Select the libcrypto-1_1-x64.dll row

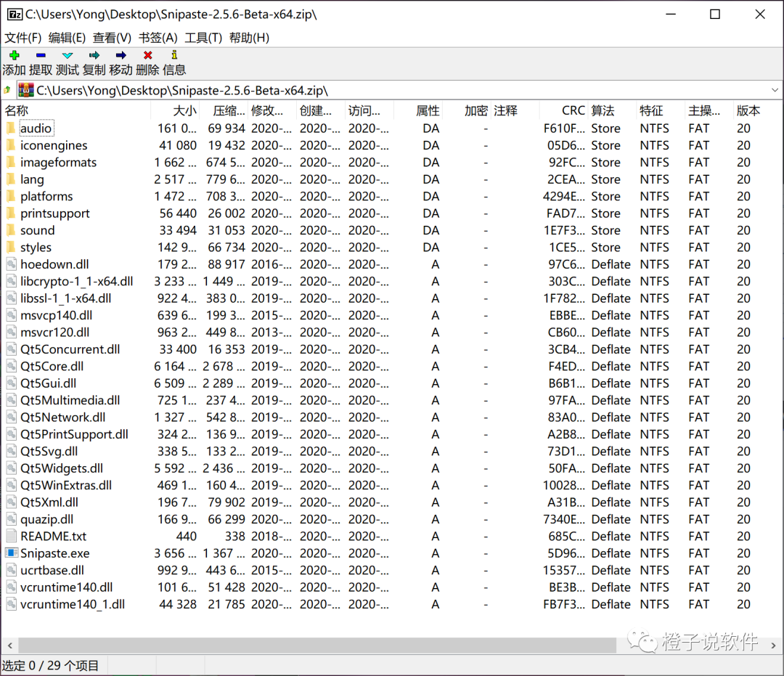click(x=391, y=282)
